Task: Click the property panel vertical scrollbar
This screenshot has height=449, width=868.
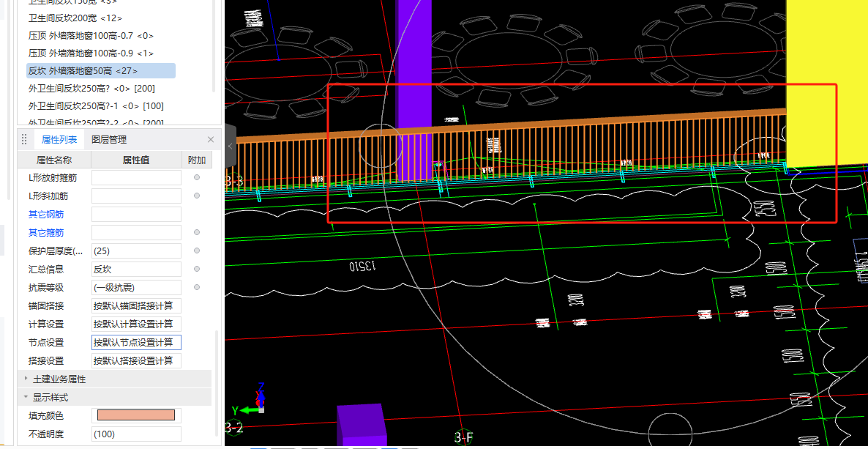Action: click(216, 382)
